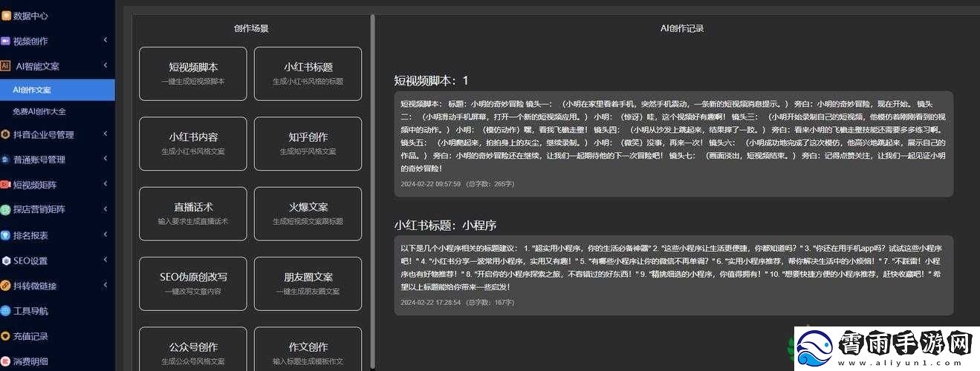Open the 知乎创作 scene card
Viewport: 980px width, 371px height.
(308, 143)
